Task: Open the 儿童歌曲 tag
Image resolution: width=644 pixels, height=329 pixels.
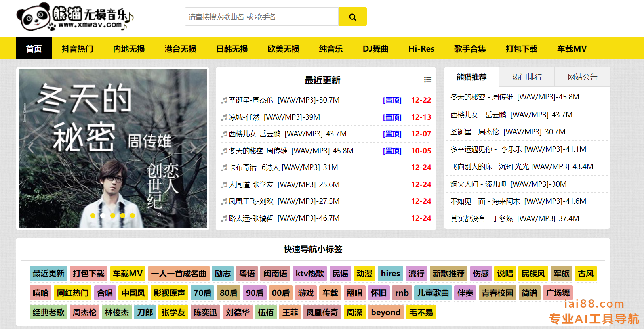Action: [x=433, y=293]
